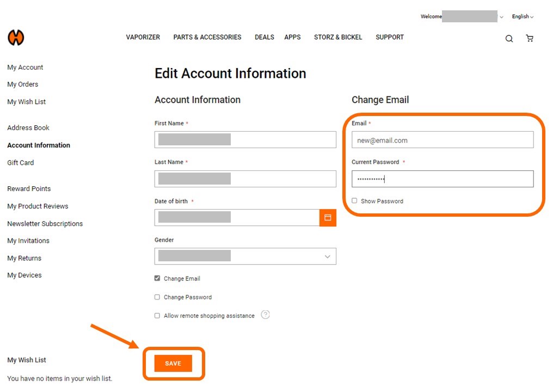Open Parts & Accessories menu
This screenshot has height=392, width=553.
coord(207,38)
